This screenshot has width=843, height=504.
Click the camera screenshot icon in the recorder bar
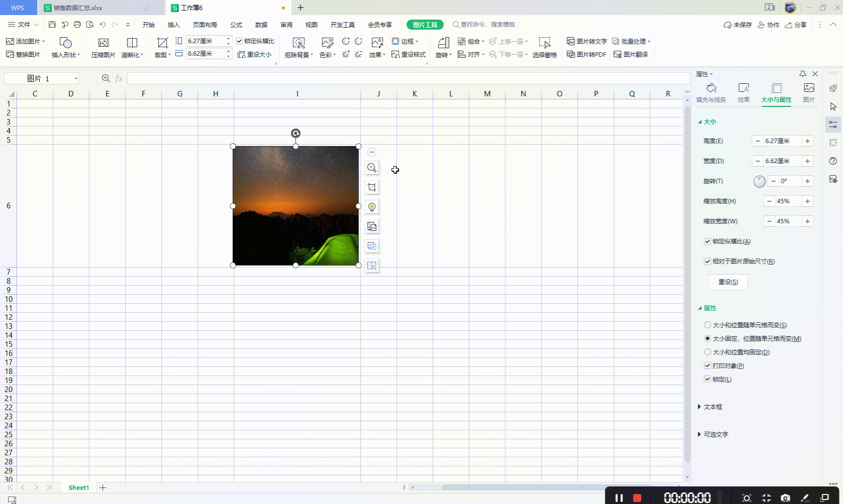(785, 497)
